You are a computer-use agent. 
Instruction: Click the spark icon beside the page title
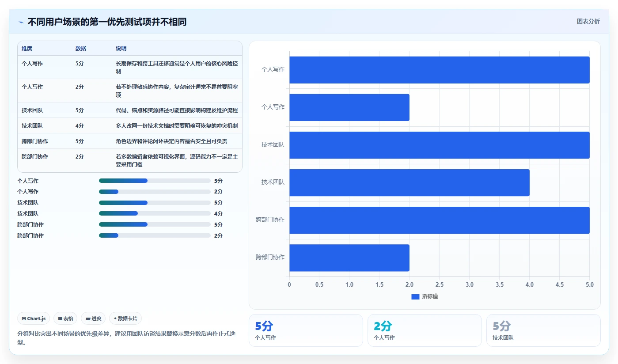click(x=21, y=22)
